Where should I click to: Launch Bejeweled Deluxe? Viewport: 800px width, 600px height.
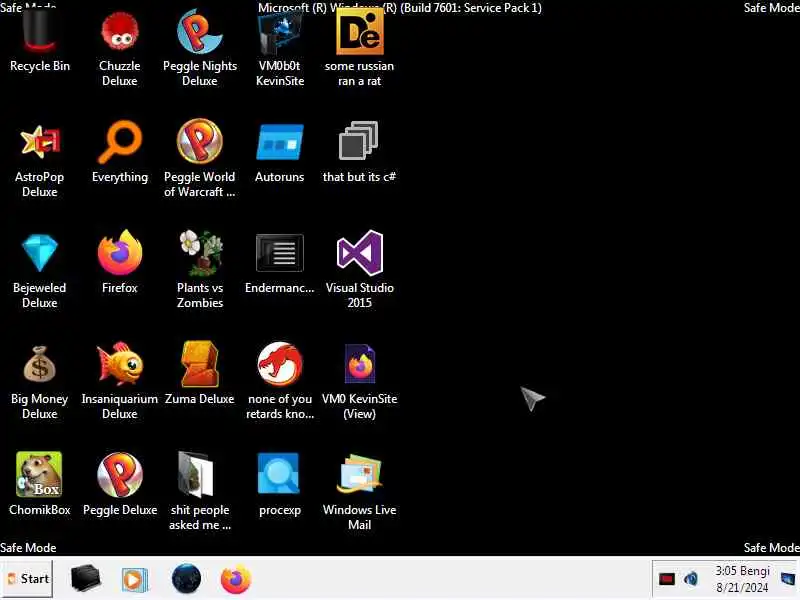point(40,253)
